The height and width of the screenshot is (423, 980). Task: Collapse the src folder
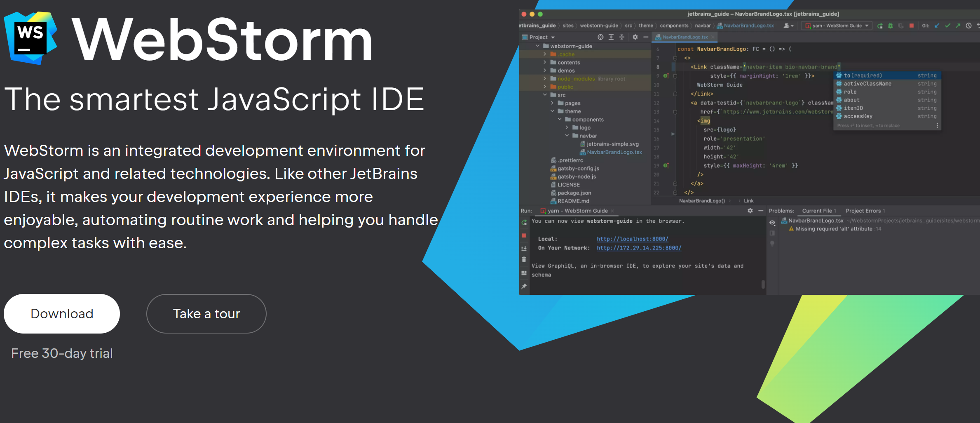coord(545,95)
